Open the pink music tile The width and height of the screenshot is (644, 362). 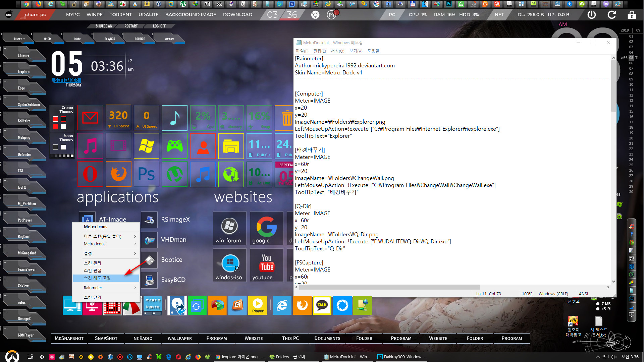coord(90,146)
